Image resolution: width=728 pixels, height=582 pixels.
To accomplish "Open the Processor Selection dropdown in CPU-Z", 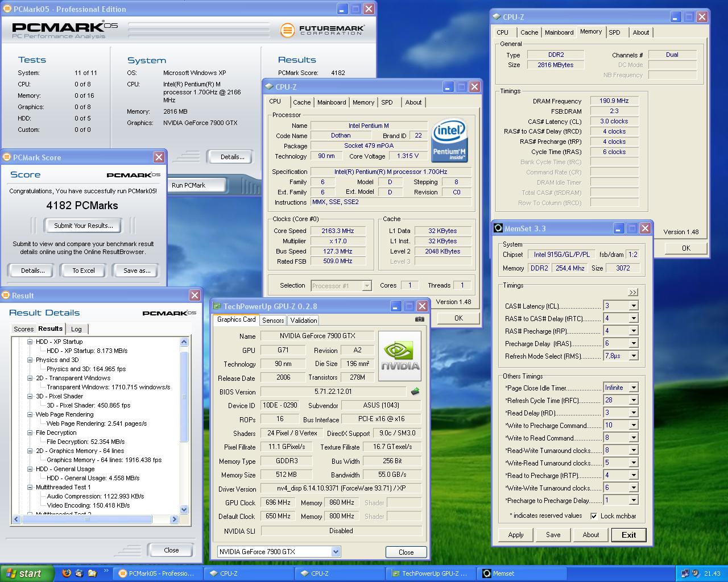I will click(367, 286).
